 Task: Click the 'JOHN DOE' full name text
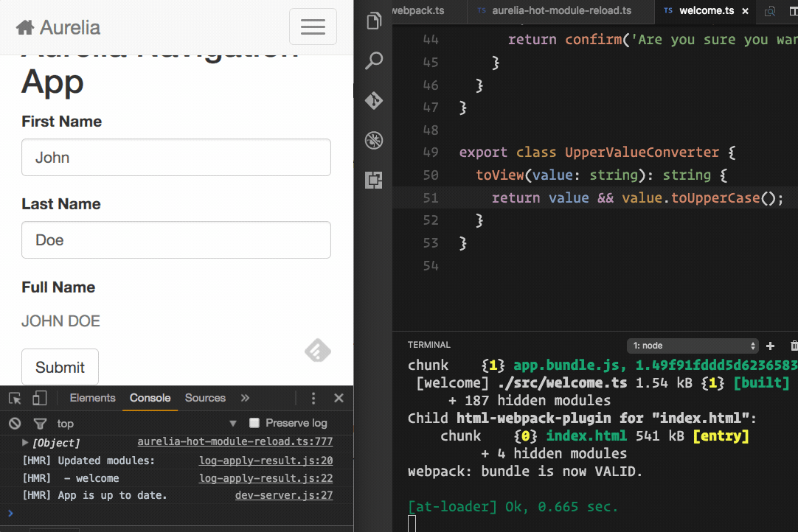pyautogui.click(x=60, y=321)
